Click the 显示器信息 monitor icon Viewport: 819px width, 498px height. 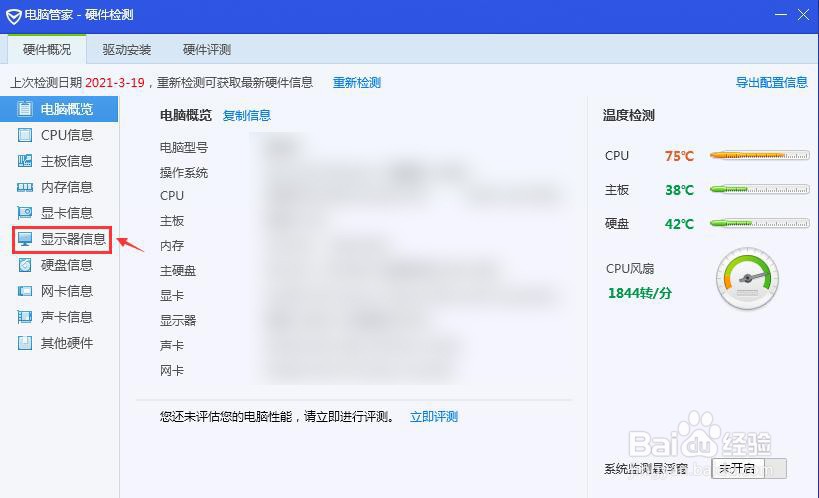click(25, 239)
